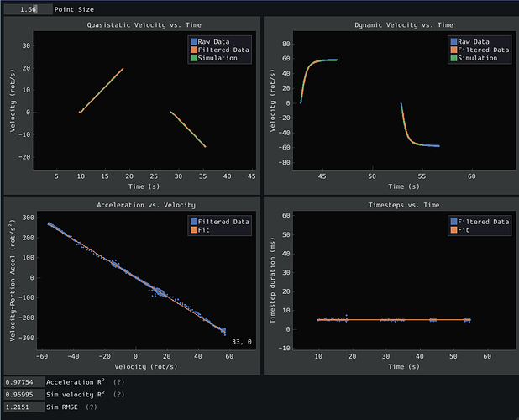Click the orange fit line in Timesteps plot
Image resolution: width=519 pixels, height=420 pixels.
click(394, 320)
